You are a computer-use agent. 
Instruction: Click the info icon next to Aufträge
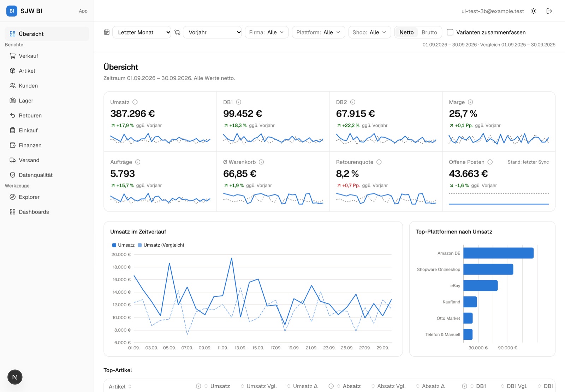[138, 162]
